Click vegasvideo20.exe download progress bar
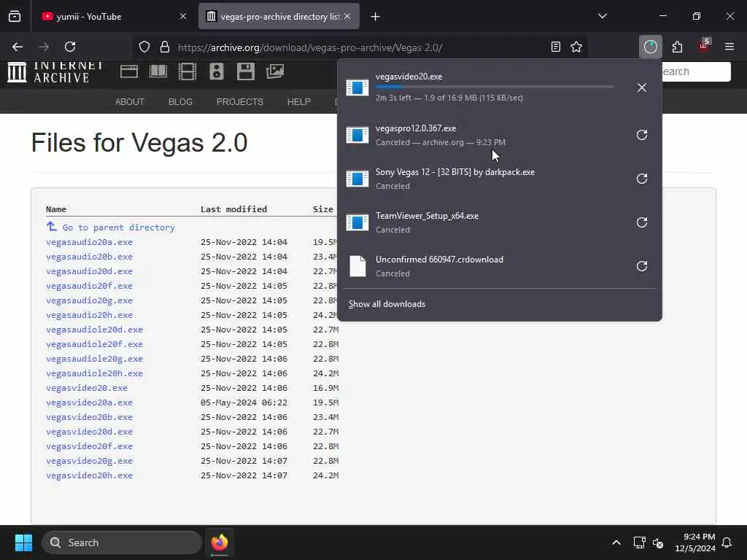This screenshot has width=747, height=560. 495,87
